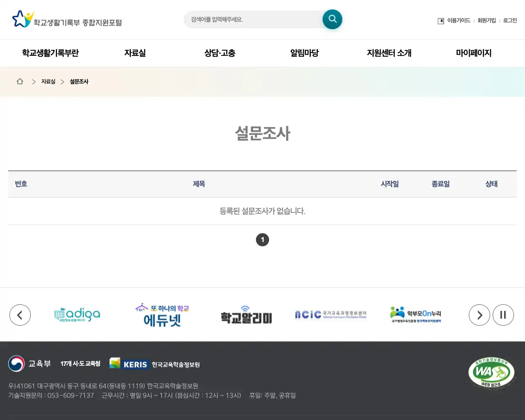Open the 알림마당 menu
This screenshot has height=420, width=525.
(304, 53)
